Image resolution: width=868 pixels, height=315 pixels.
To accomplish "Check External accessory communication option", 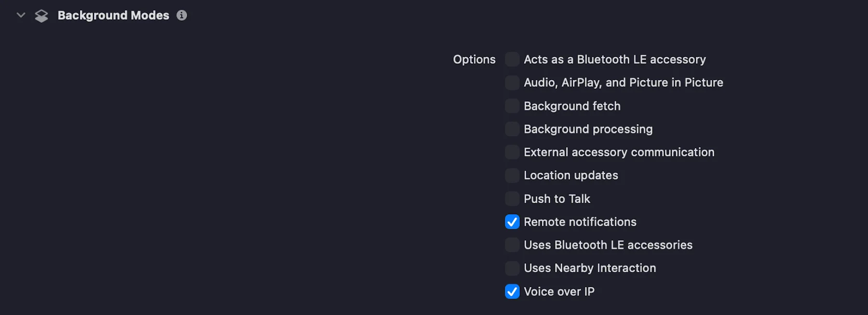I will [512, 152].
